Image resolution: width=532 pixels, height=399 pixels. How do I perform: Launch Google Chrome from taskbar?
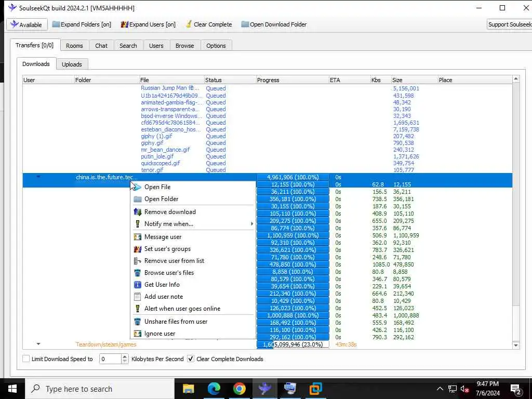(x=239, y=389)
